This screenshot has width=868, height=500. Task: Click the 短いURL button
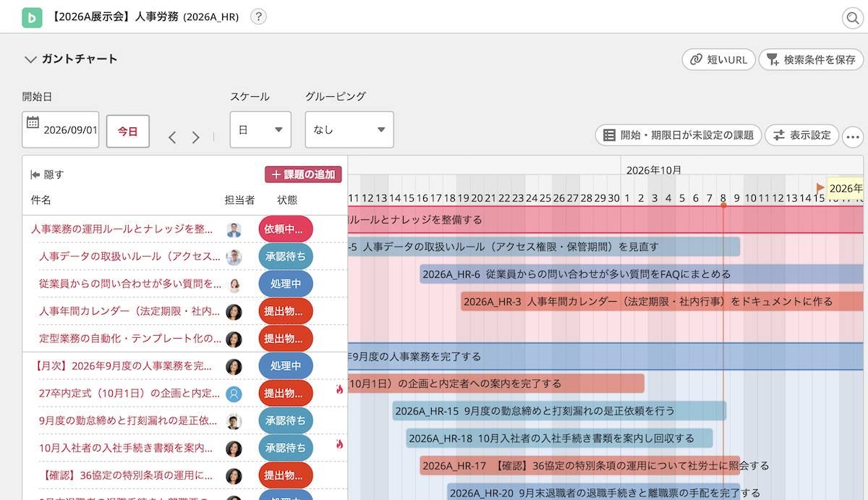tap(719, 59)
